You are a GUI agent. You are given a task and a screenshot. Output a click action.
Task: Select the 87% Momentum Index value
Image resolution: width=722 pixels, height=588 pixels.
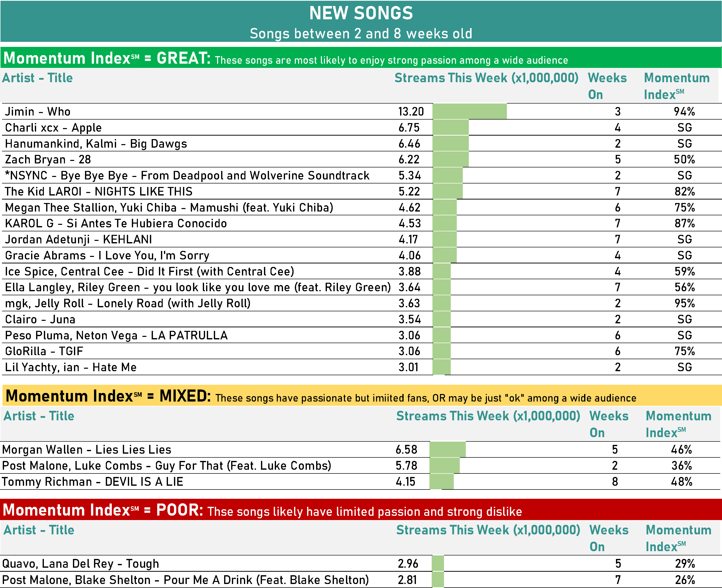coord(684,223)
